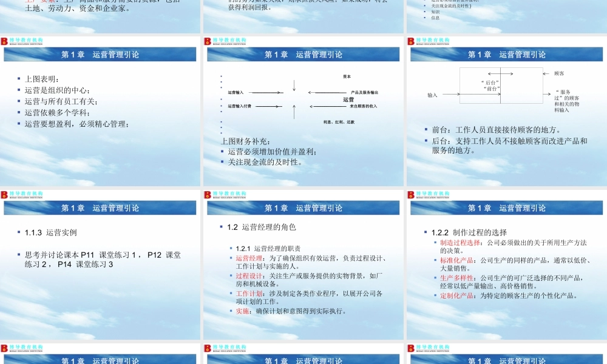
Task: Click the chapter title banner on the 上图表明 slide
Action: point(100,55)
